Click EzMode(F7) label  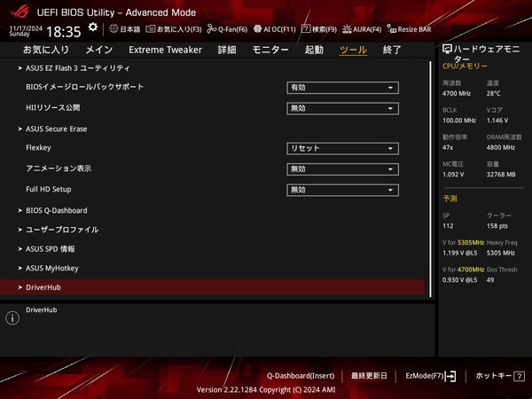425,376
